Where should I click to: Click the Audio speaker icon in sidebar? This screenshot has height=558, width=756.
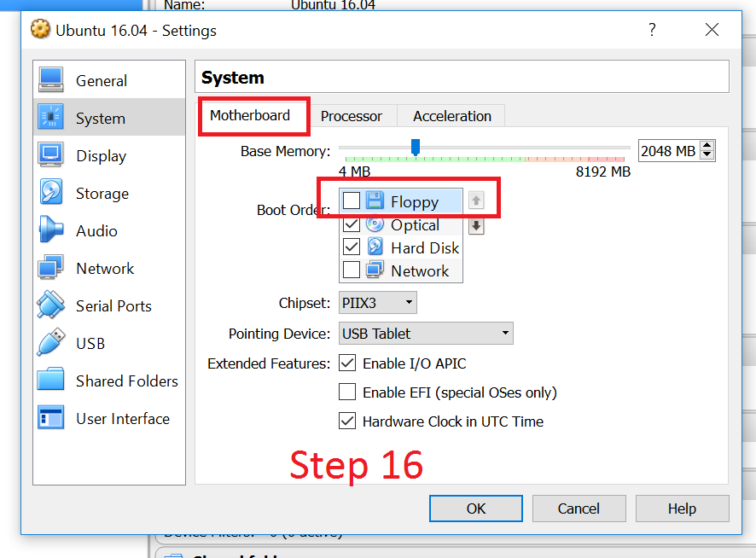(50, 230)
